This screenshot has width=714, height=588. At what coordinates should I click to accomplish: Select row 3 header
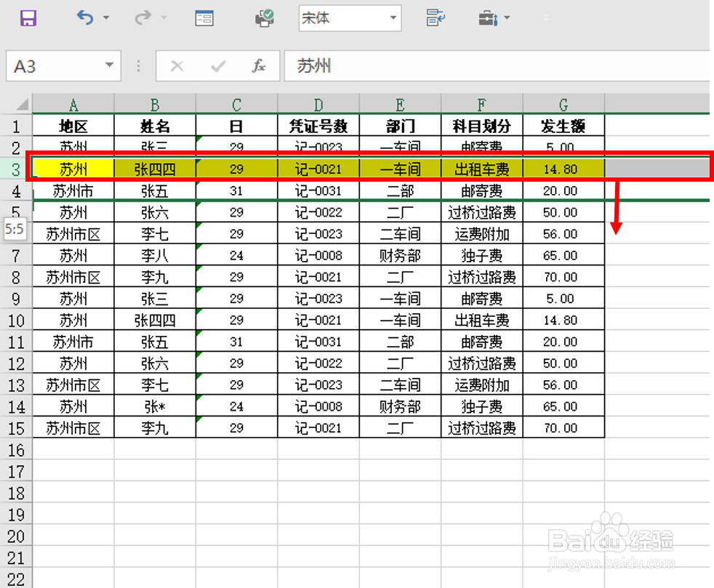(17, 169)
